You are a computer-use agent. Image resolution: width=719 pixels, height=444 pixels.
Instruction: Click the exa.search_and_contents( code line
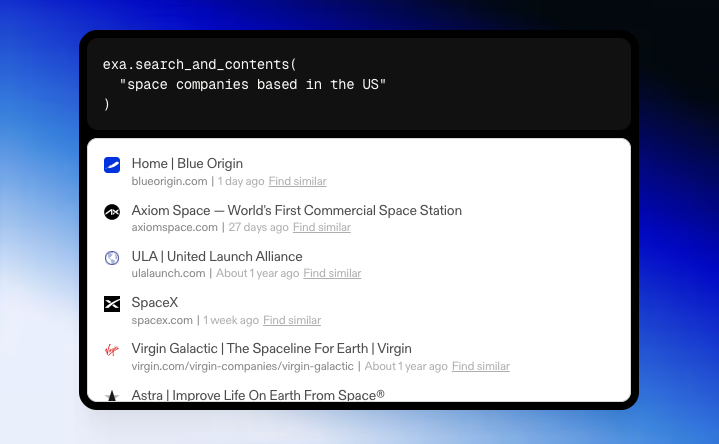click(199, 65)
